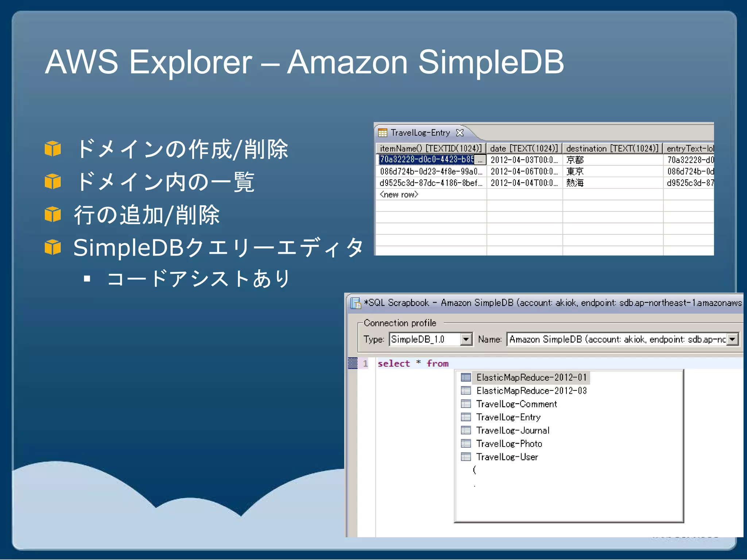Viewport: 747px width, 560px height.
Task: Click date cell 2012-04-04T00:0...
Action: click(x=524, y=183)
